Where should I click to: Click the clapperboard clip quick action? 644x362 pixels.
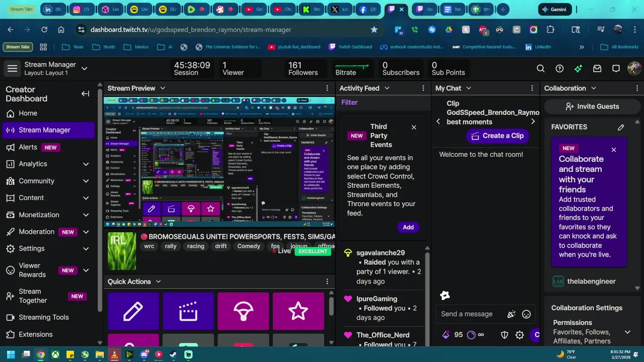tap(188, 311)
